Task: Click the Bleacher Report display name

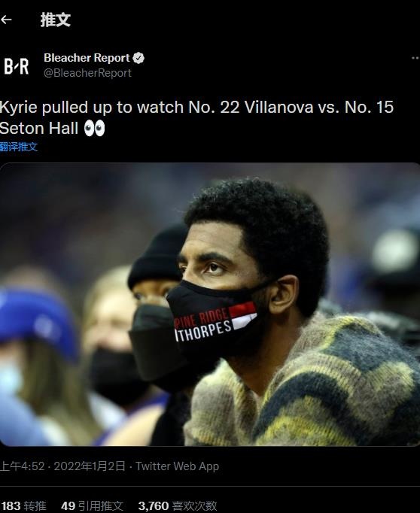Action: [87, 58]
